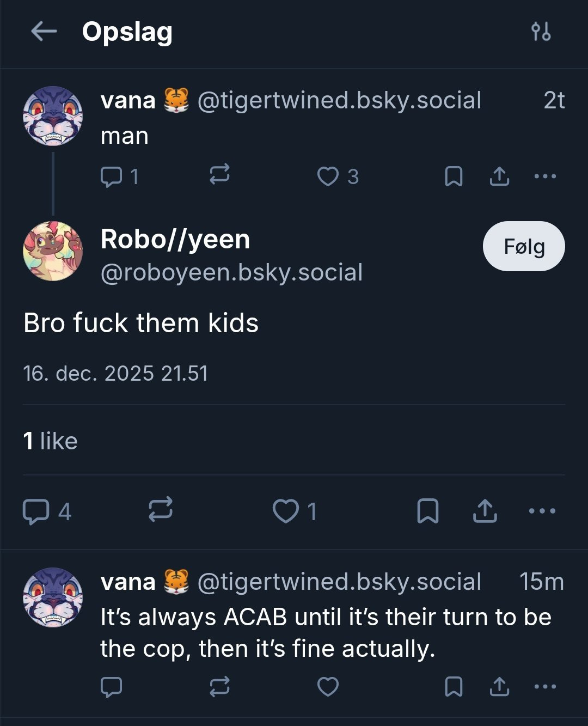Like vana's "man" post
This screenshot has width=588, height=726.
[328, 176]
